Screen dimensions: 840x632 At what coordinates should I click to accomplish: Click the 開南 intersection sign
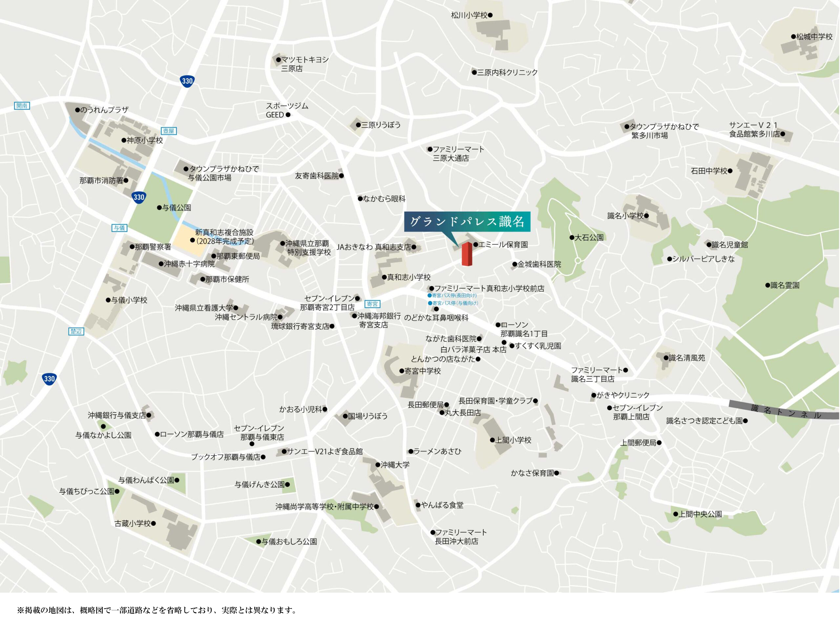22,106
